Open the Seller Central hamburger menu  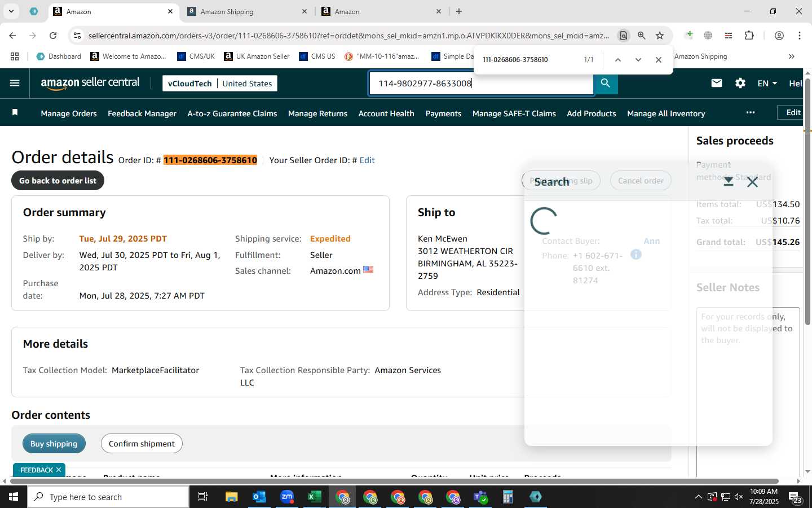[x=15, y=83]
